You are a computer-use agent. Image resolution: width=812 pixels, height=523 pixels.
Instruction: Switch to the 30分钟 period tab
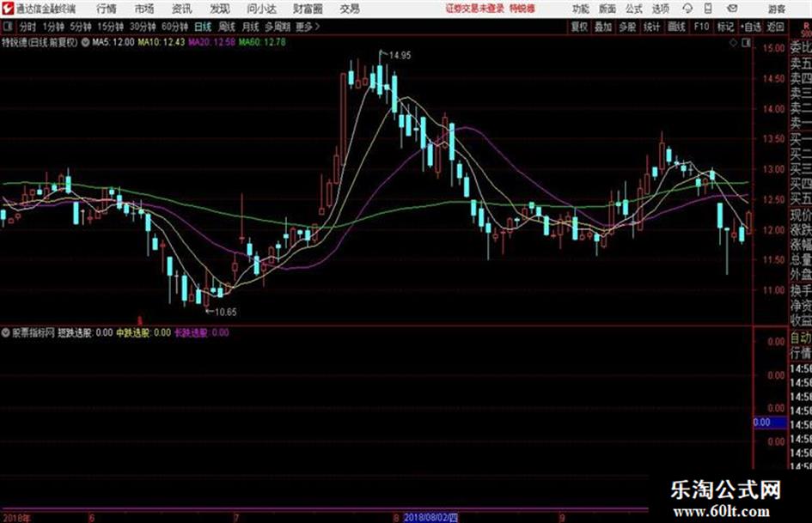(x=143, y=27)
